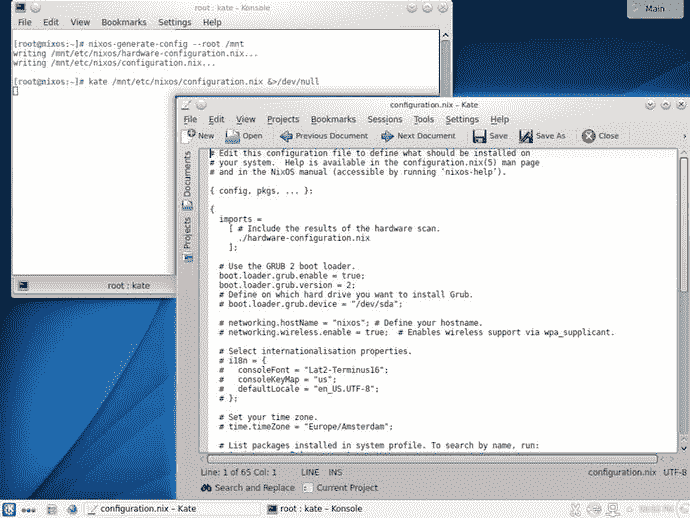Click the 'boot.loader.grub.version = 2;' line
This screenshot has width=690, height=518.
point(287,285)
